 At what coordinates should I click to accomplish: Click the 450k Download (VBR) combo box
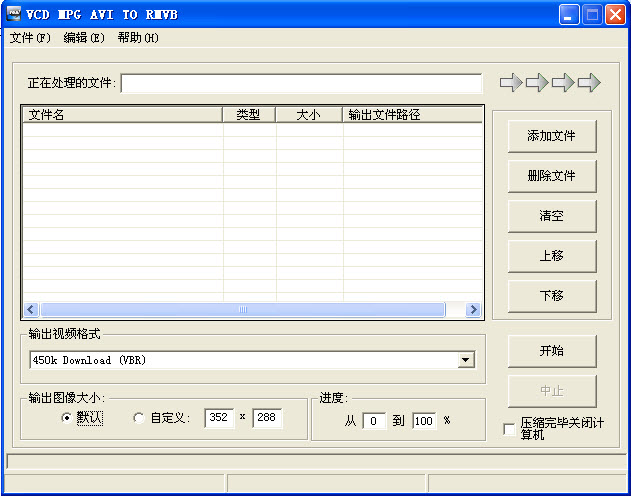click(252, 360)
